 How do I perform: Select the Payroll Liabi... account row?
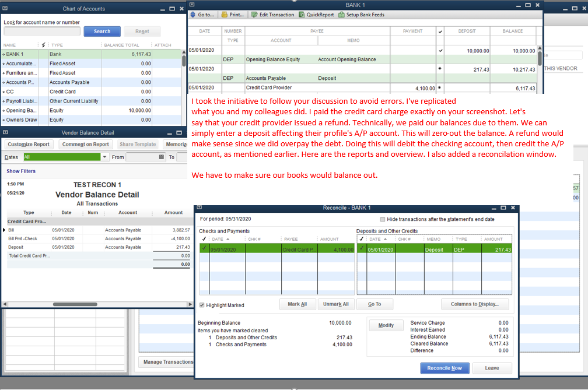click(x=92, y=101)
